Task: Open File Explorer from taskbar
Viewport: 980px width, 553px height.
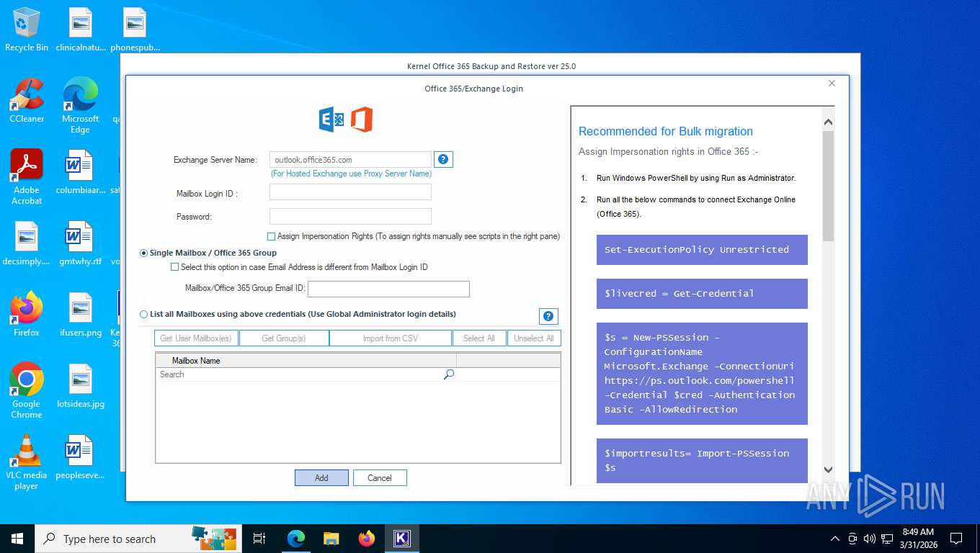Action: coord(331,539)
